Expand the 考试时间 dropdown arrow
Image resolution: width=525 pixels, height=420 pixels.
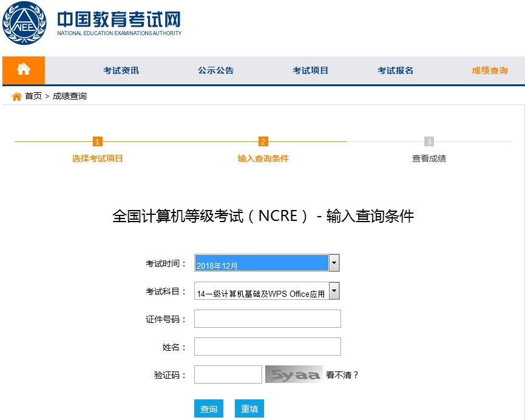(x=334, y=263)
